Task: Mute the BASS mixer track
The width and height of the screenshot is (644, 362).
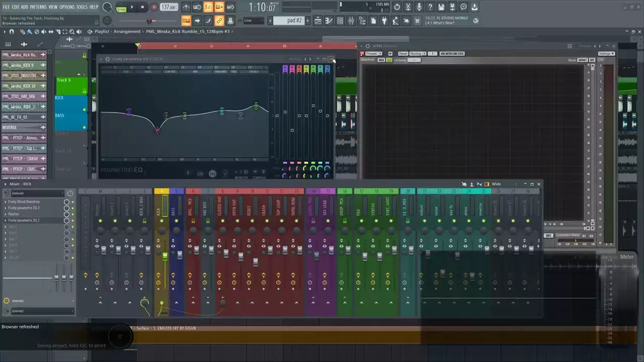Action: point(176,221)
